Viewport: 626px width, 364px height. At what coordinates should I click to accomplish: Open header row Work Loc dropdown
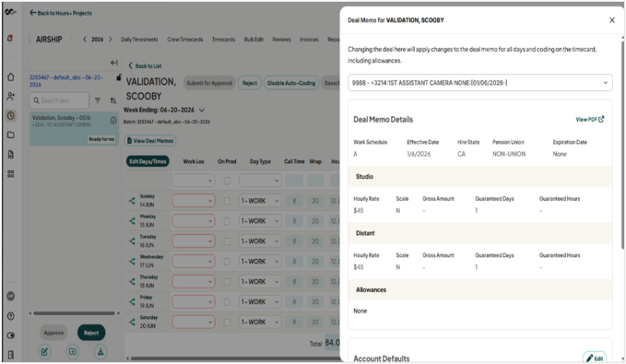194,181
